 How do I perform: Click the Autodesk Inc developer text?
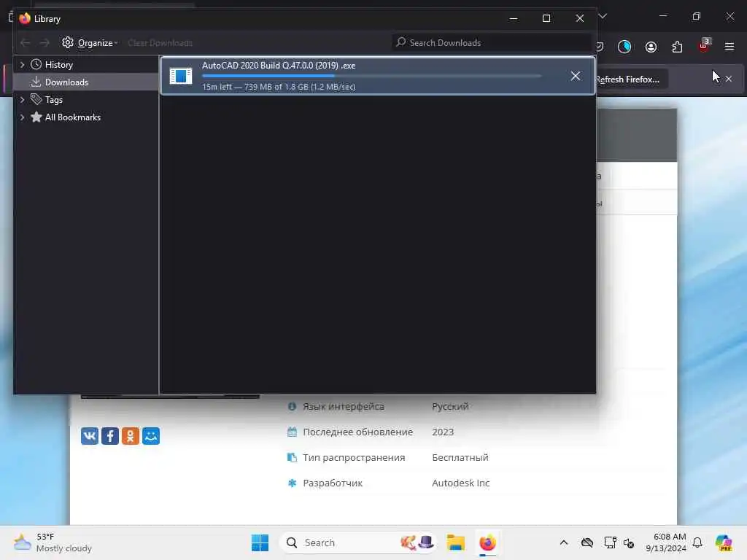pos(461,483)
